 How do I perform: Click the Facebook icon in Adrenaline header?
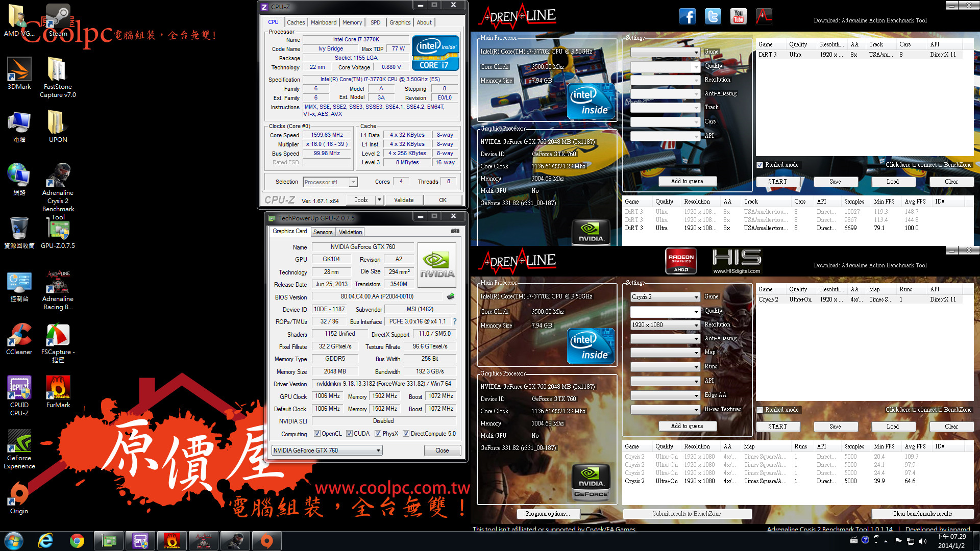(x=687, y=16)
